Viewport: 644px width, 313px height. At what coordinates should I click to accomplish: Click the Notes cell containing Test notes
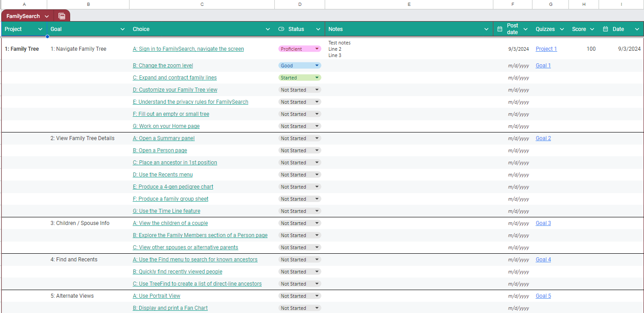click(x=409, y=49)
